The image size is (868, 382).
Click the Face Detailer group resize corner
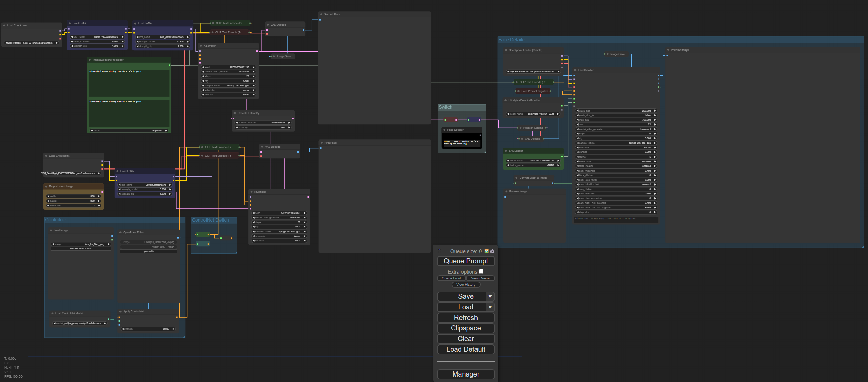863,246
